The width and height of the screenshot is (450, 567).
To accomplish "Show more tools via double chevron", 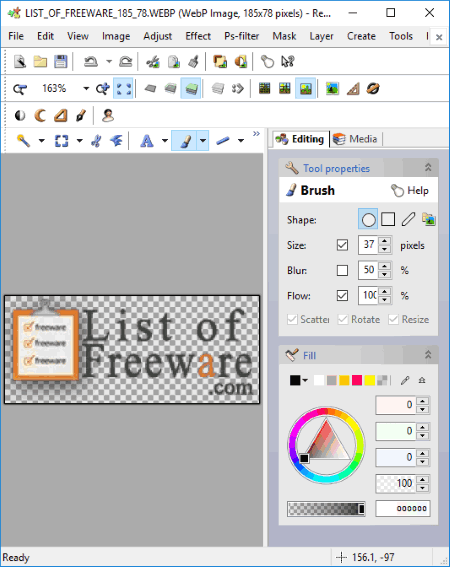I will point(256,134).
